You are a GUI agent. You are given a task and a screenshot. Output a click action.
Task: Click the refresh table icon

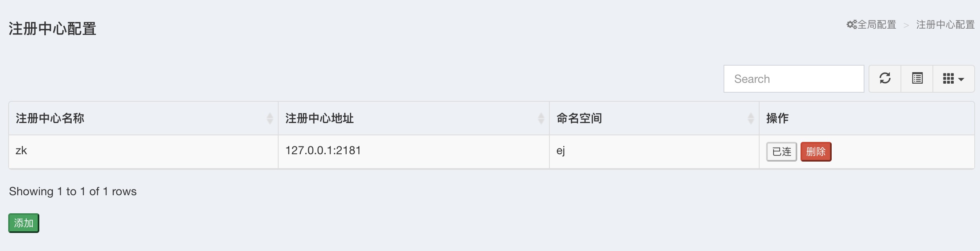coord(885,78)
